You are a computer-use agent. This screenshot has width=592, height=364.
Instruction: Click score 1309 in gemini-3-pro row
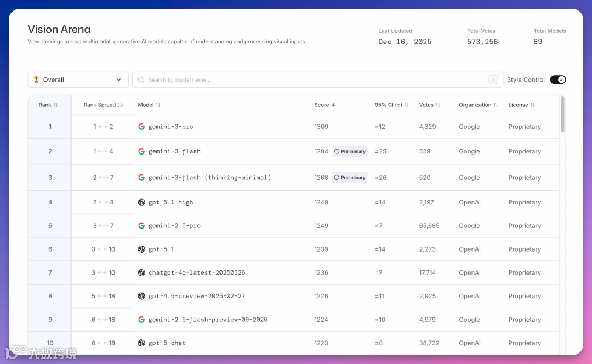tap(321, 127)
